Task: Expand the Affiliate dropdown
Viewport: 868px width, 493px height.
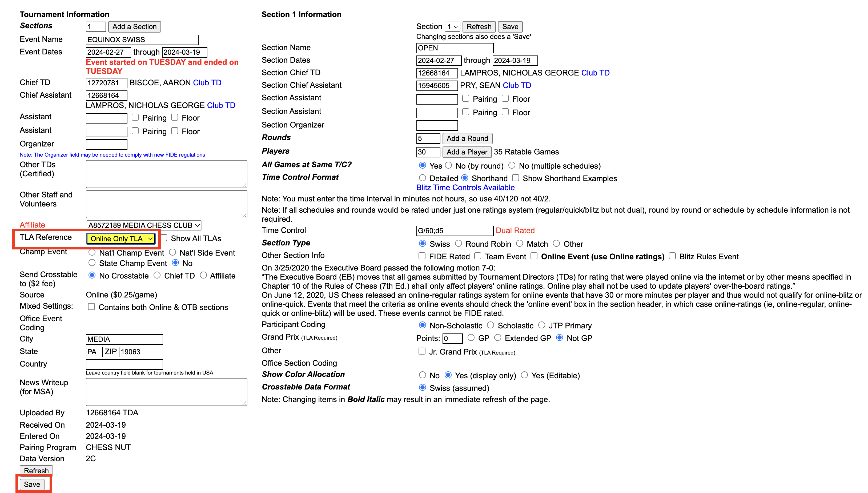Action: coord(144,225)
